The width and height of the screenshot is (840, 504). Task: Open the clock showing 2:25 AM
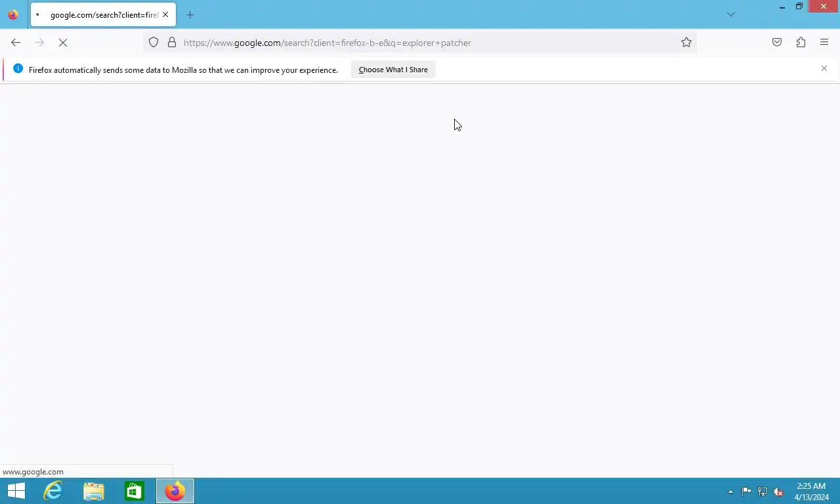click(x=811, y=492)
